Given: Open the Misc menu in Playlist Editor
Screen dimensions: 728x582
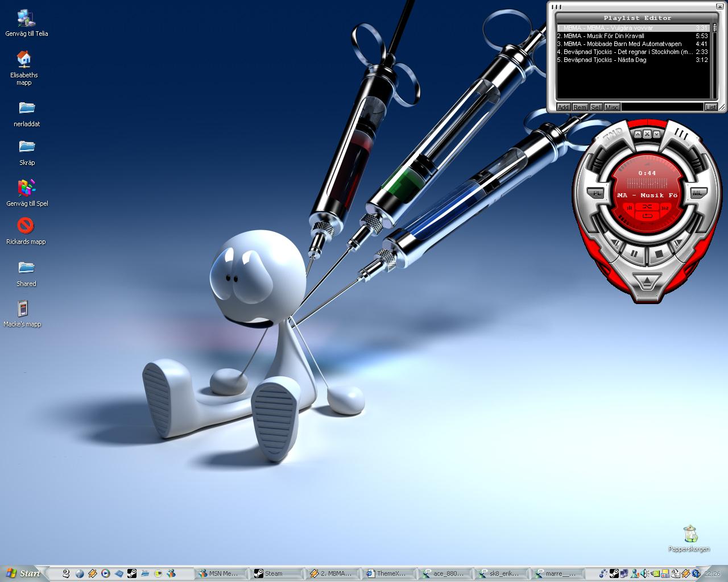Looking at the screenshot, I should point(612,107).
